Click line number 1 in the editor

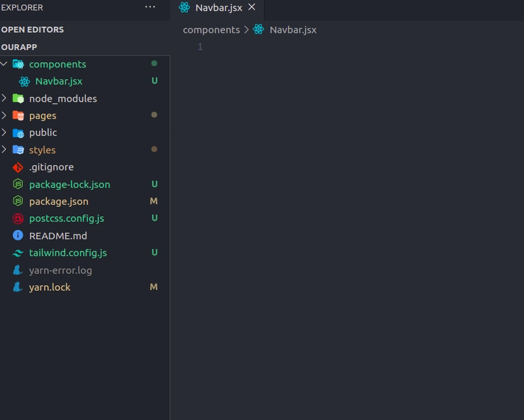200,47
